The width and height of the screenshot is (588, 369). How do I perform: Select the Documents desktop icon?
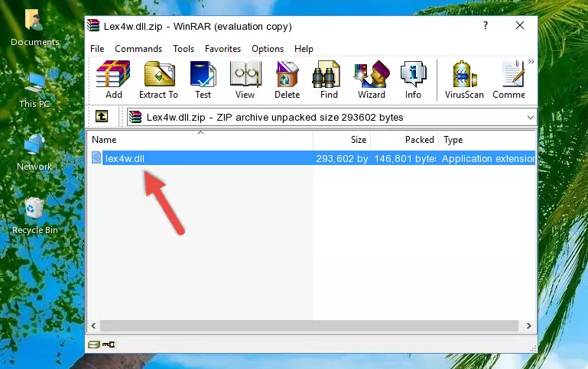(34, 28)
